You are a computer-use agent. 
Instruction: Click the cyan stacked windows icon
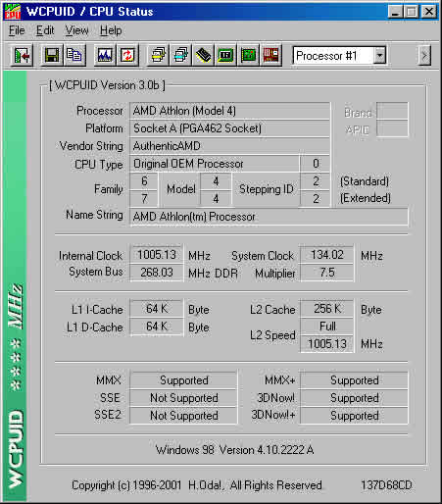pos(180,56)
